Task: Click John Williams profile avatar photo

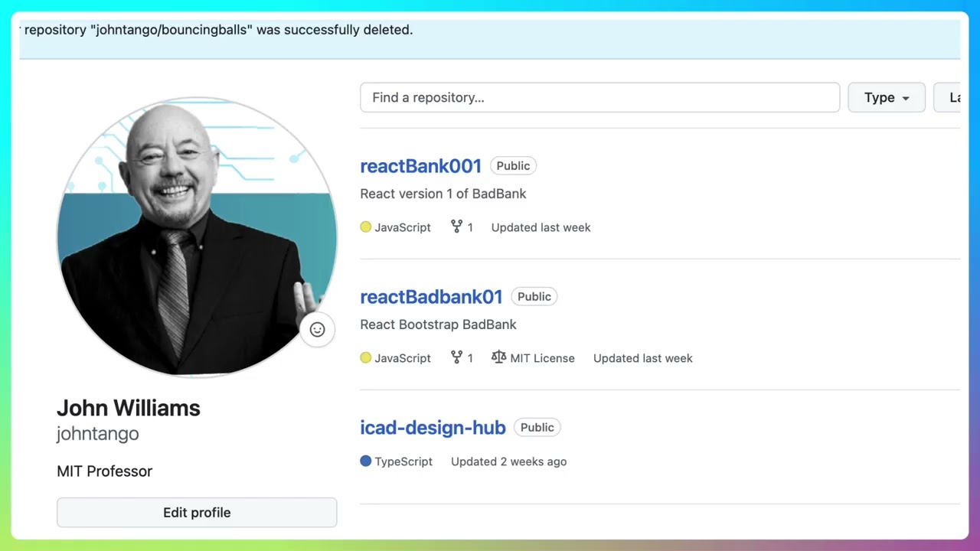Action: click(x=197, y=237)
